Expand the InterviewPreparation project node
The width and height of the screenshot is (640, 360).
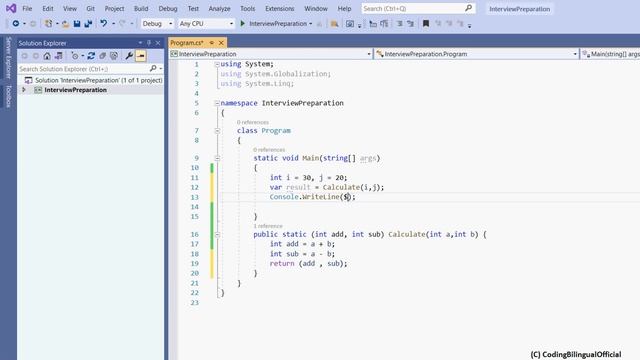pos(24,90)
